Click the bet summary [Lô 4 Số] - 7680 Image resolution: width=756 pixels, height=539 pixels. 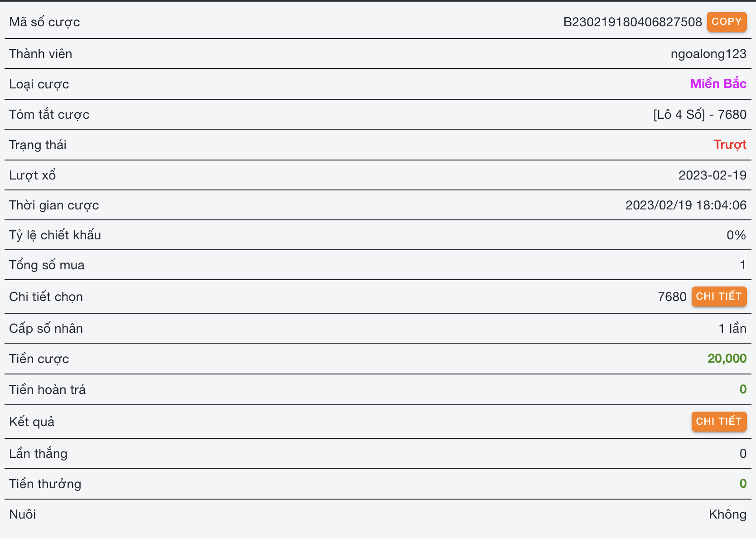(x=699, y=115)
